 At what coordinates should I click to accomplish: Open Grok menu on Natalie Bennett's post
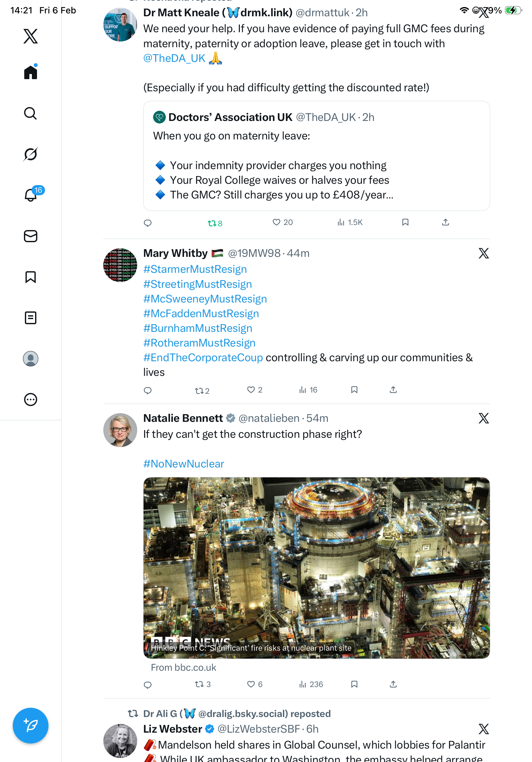pyautogui.click(x=484, y=418)
